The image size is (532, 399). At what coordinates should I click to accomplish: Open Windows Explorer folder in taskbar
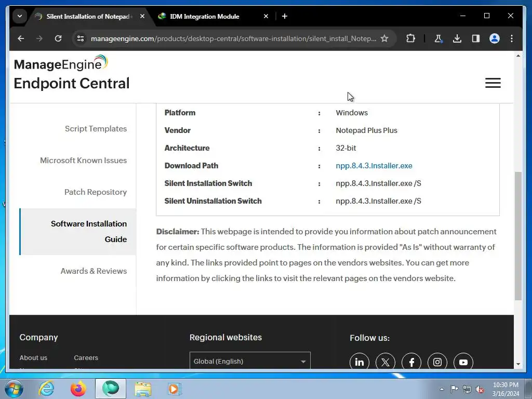pos(143,389)
